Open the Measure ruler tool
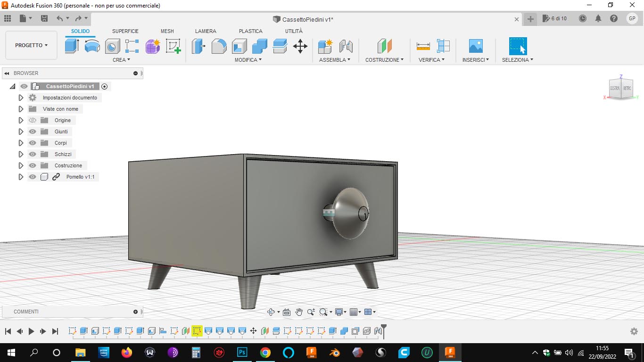 click(x=423, y=46)
